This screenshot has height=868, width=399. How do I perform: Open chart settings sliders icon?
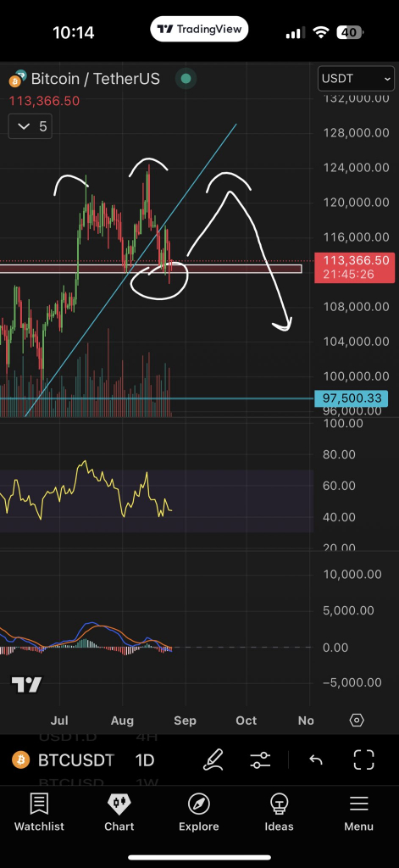tap(260, 759)
